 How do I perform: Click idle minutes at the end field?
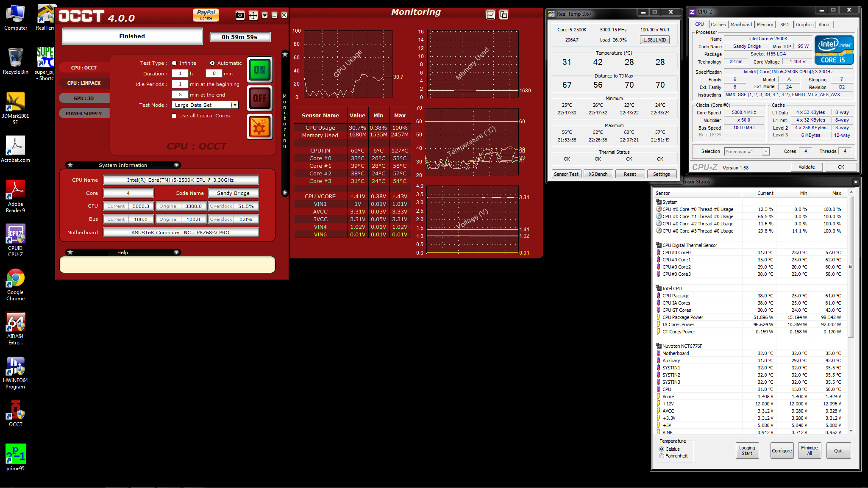click(x=180, y=94)
